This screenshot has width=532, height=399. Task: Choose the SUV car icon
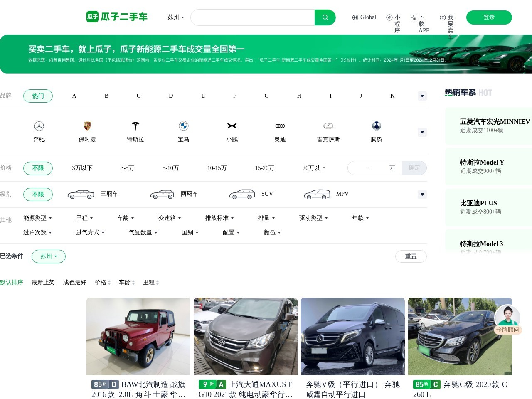pyautogui.click(x=242, y=194)
